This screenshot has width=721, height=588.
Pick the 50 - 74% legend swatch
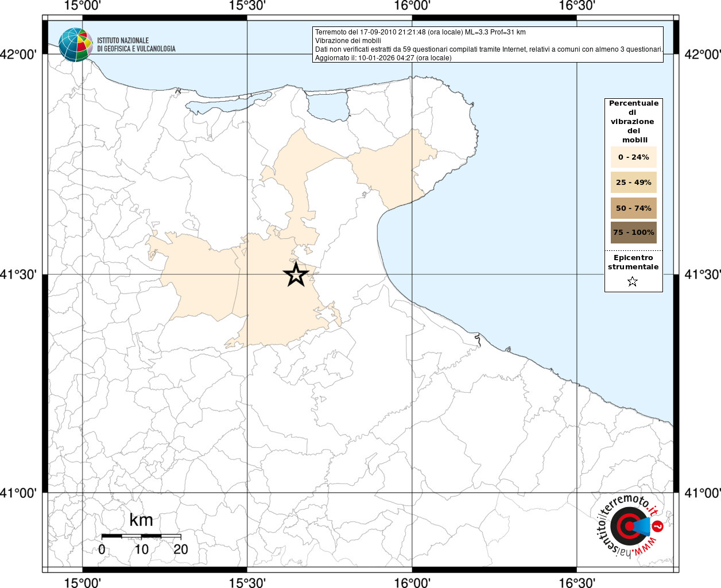633,208
